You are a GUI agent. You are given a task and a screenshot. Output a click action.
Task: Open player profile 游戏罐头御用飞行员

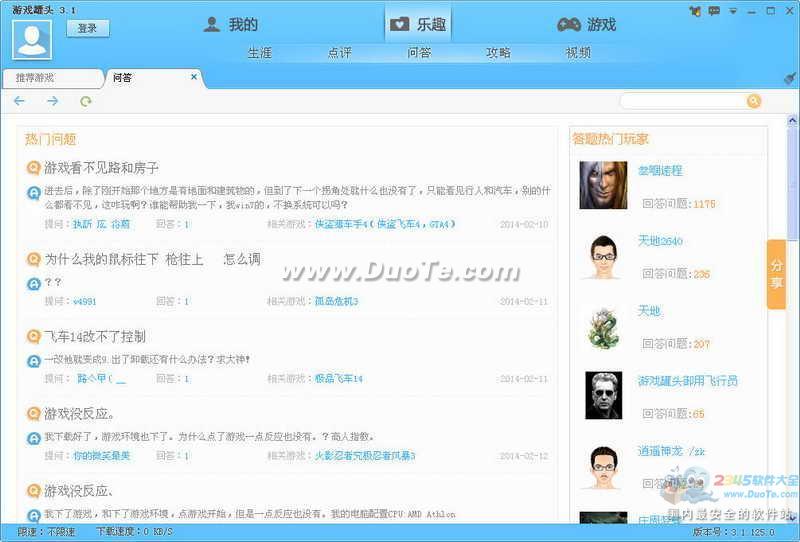[x=688, y=381]
